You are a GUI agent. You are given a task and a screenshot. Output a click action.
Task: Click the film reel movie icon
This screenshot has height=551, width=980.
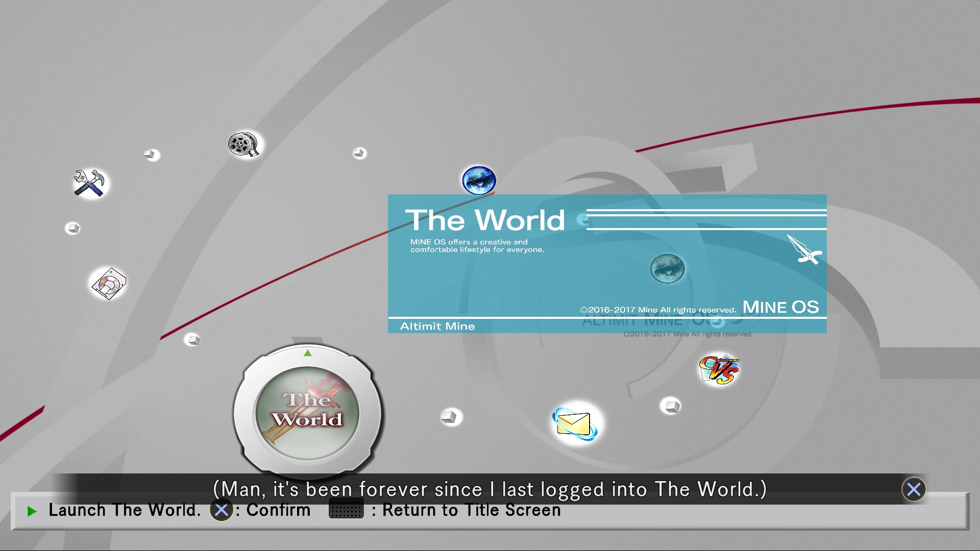pos(243,144)
